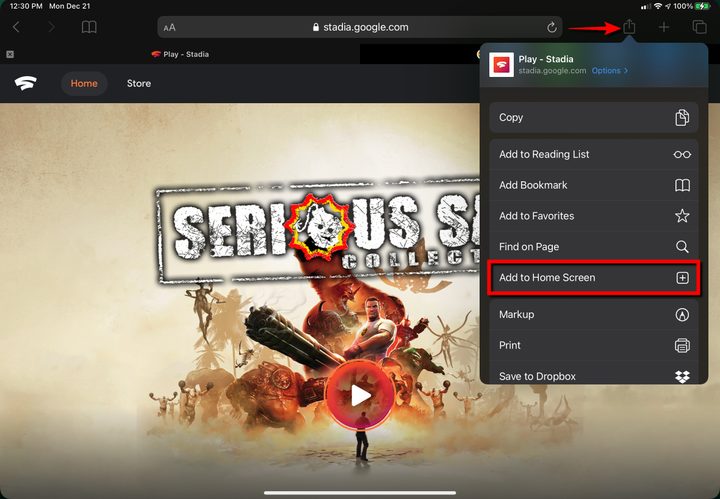Tap the magnifier icon beside Find on Page

tap(682, 247)
